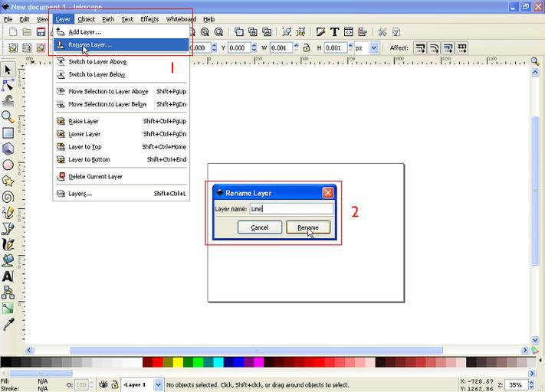Choose Switch to Layer Above
The width and height of the screenshot is (545, 392).
[x=121, y=62]
